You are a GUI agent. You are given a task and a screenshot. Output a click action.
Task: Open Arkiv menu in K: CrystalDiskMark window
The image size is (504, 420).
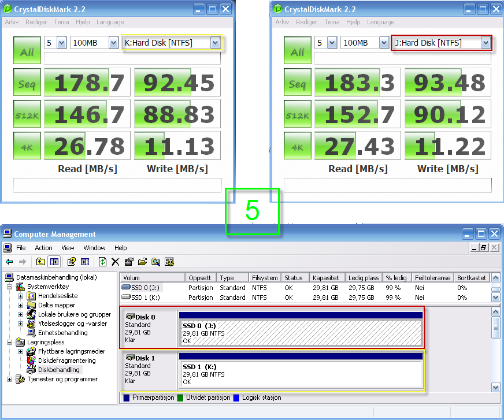click(12, 22)
